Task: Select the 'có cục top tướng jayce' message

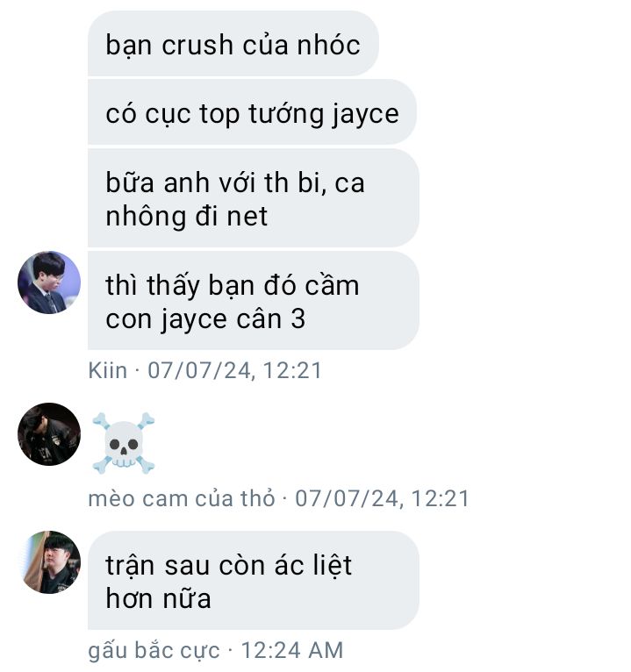Action: 252,112
